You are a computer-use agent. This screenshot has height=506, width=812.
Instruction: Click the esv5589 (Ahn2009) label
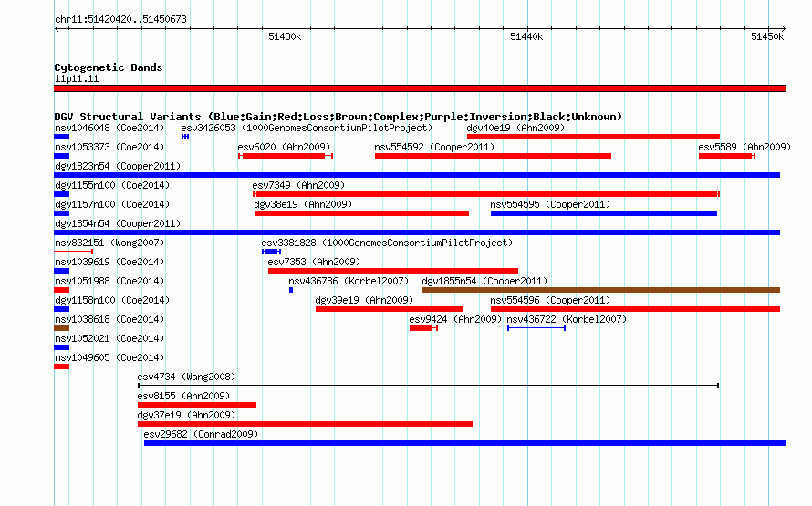(744, 147)
